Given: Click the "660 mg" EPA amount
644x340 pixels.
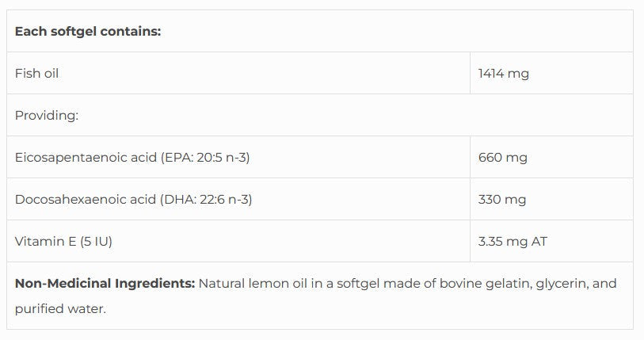Looking at the screenshot, I should click(502, 158).
